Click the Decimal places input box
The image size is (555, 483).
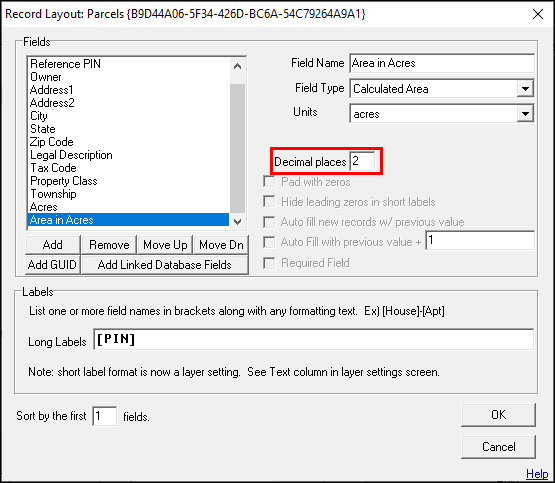pyautogui.click(x=362, y=161)
